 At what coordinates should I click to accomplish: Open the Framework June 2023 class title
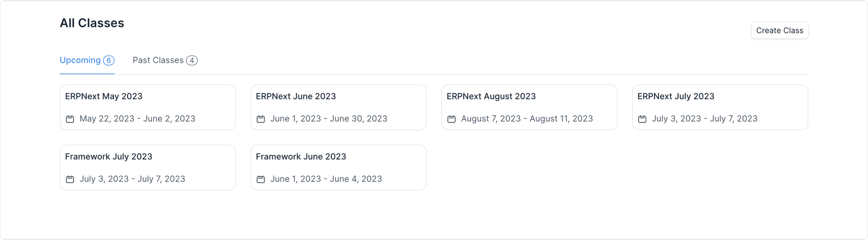[x=301, y=156]
